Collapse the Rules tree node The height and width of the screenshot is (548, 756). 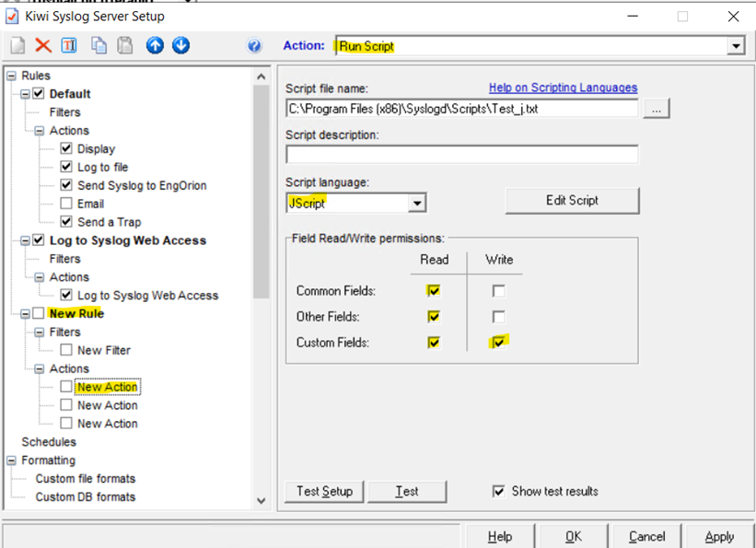[x=11, y=76]
